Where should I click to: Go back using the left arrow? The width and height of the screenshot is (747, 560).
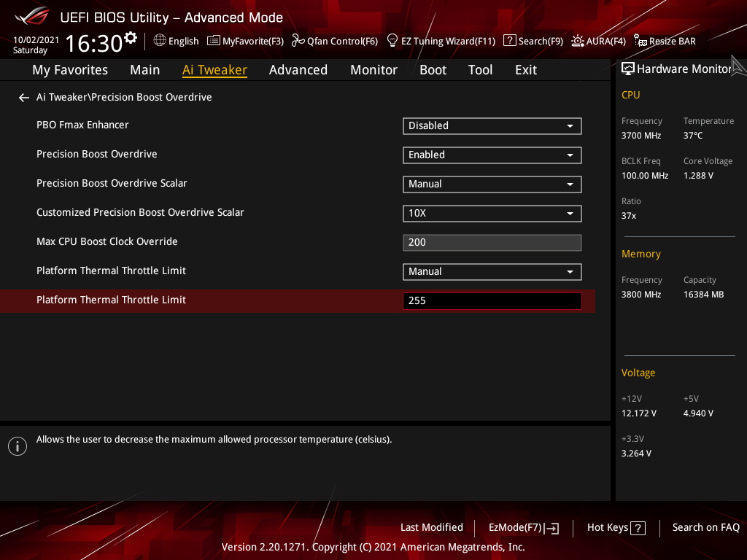point(24,98)
